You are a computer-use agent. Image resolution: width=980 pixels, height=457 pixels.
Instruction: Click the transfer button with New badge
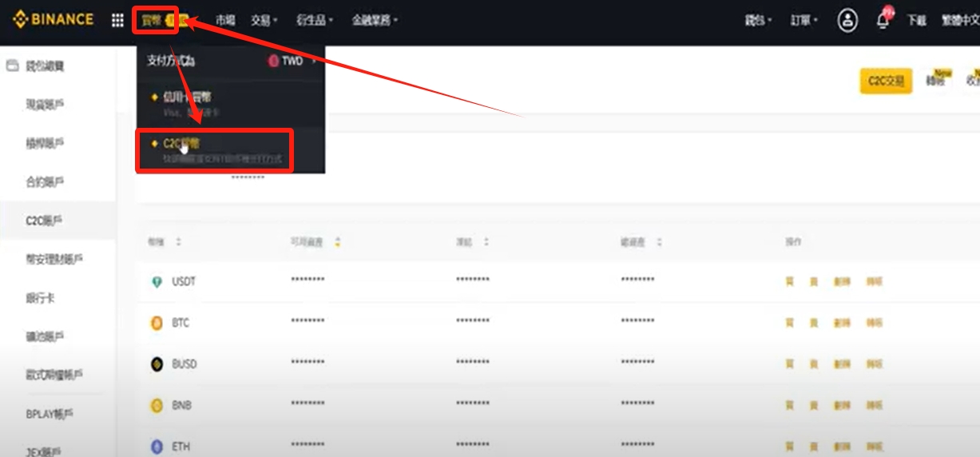(936, 80)
